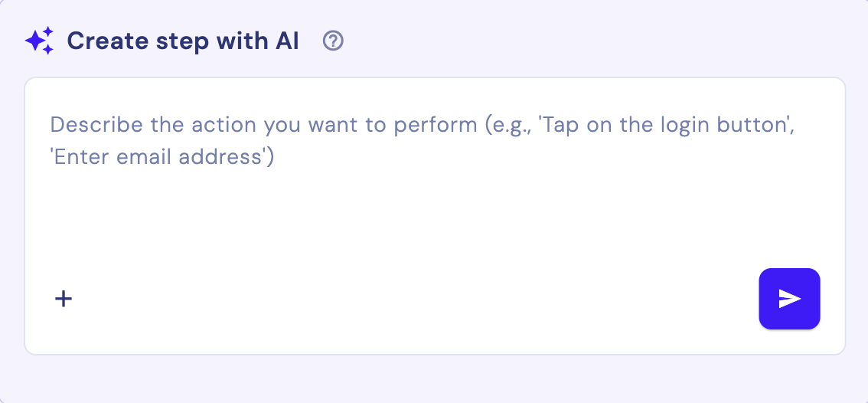Click the plus icon to add attachment

pyautogui.click(x=64, y=299)
